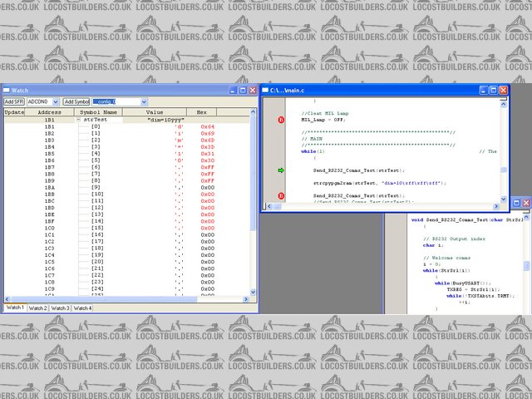Click the //Clear MIL Lamp comment
The width and height of the screenshot is (532, 399).
[325, 113]
